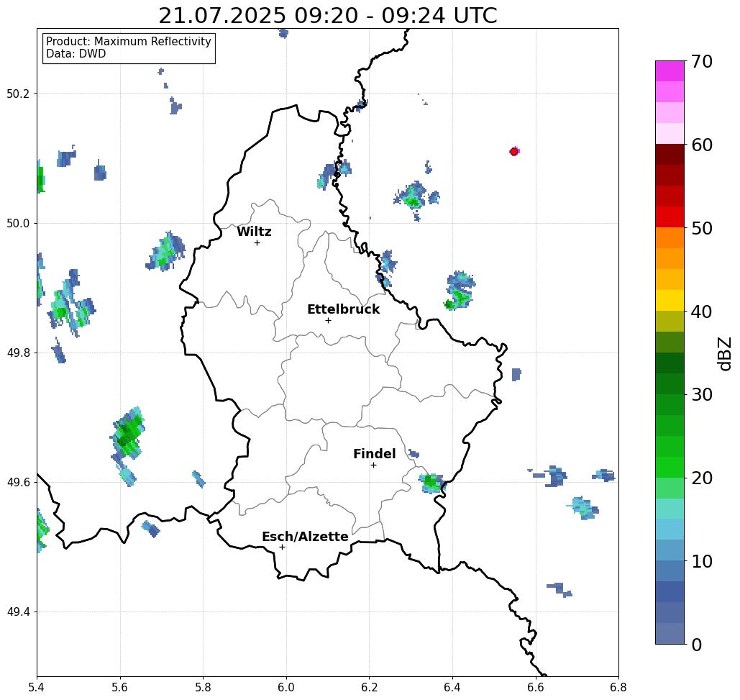Click the plus marker below Findel
The height and width of the screenshot is (700, 740).
373,465
